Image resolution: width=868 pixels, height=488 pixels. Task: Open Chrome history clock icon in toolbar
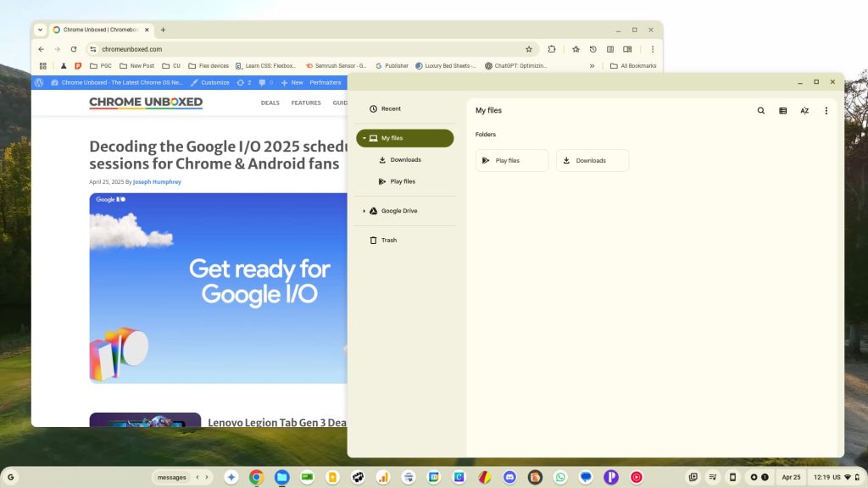click(593, 49)
